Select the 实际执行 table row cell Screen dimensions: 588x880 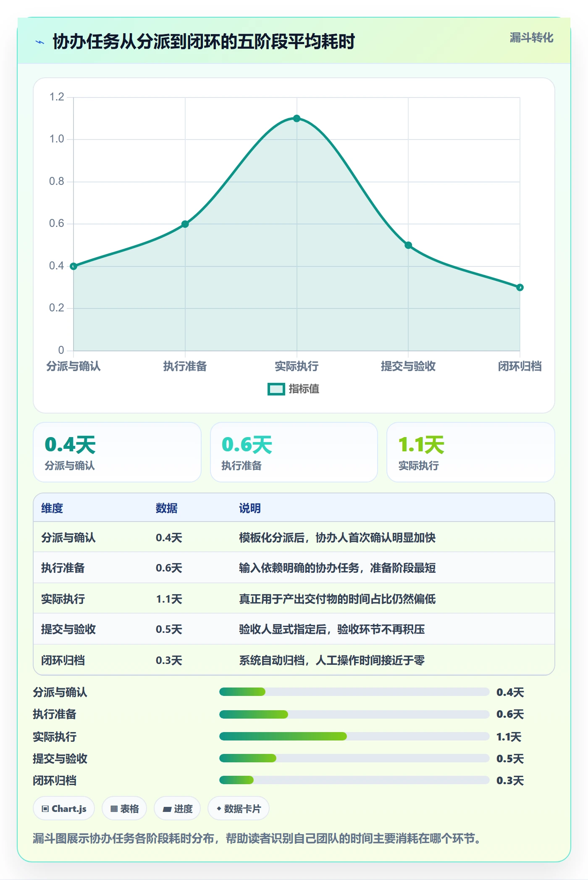tap(63, 599)
